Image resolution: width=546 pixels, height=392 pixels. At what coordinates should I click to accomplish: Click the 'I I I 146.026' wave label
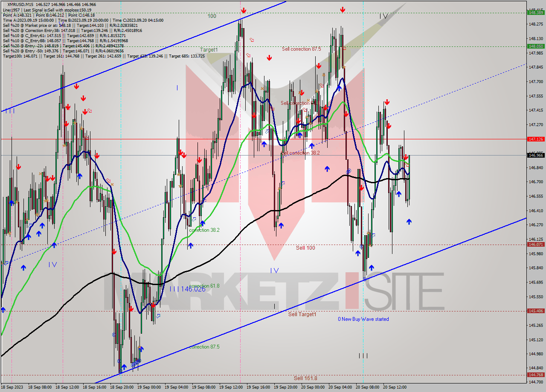(x=187, y=289)
